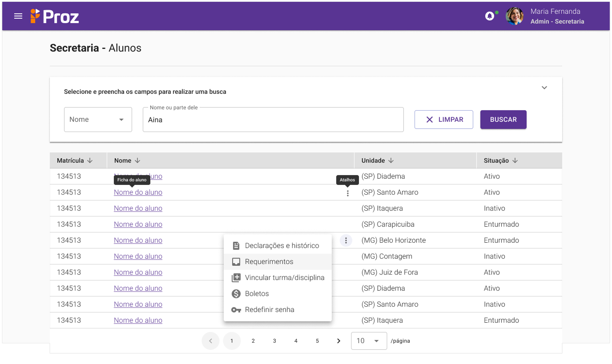The width and height of the screenshot is (612, 364).
Task: Click the 'Nome ou parte dele' input field
Action: point(273,120)
